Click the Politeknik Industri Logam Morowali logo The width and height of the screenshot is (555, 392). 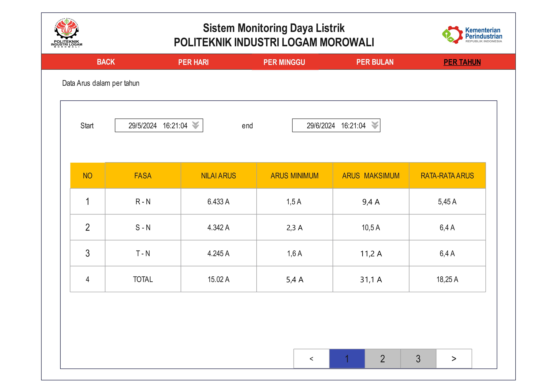[67, 33]
